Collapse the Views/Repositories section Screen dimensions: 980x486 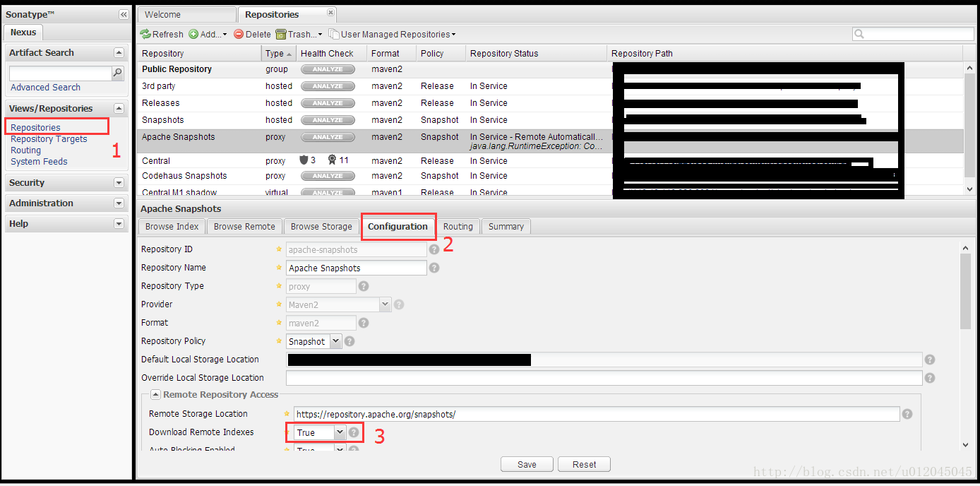(119, 109)
